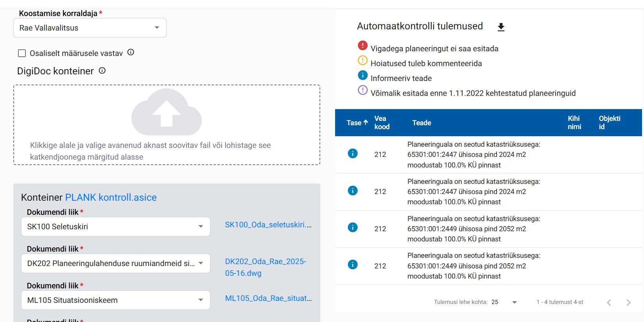Click the Kihi nimi column header
The image size is (644, 322).
574,122
